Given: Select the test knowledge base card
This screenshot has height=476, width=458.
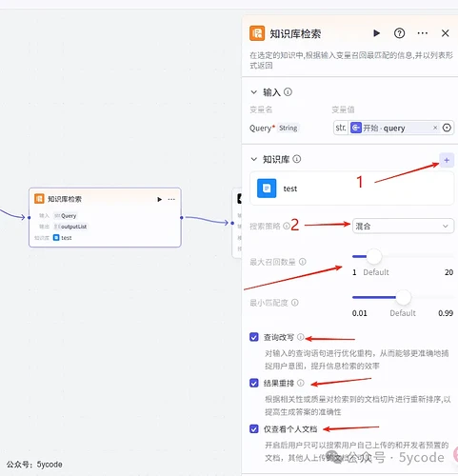Looking at the screenshot, I should pos(351,188).
